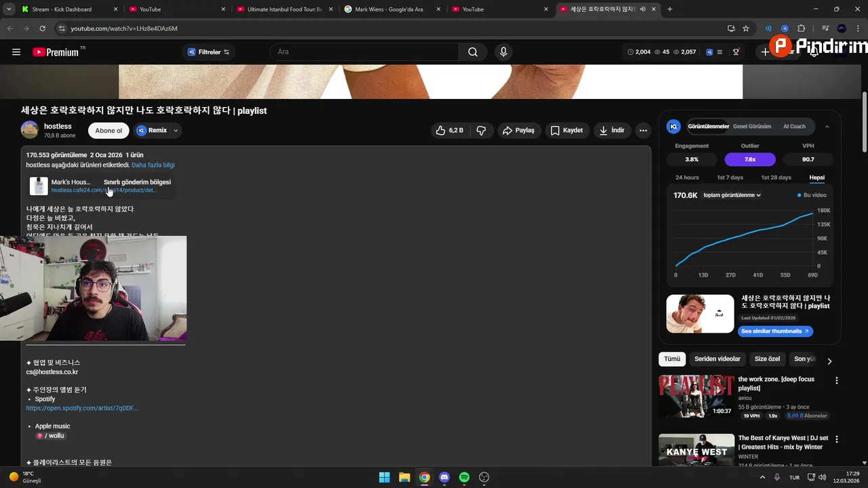Open the trophy achievements icon
Screen dimensions: 868x488
(x=736, y=52)
